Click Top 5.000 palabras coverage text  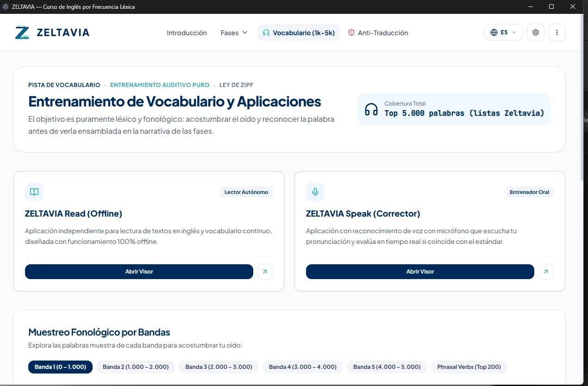coord(464,113)
